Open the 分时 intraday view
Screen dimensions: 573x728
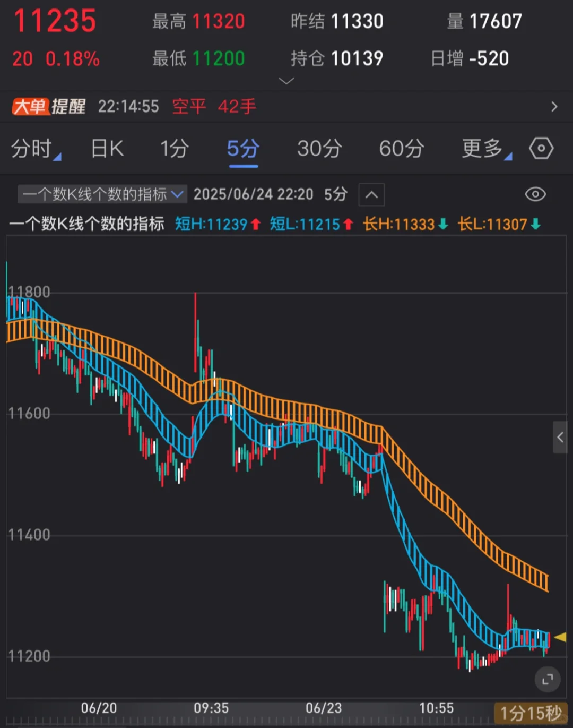point(33,149)
